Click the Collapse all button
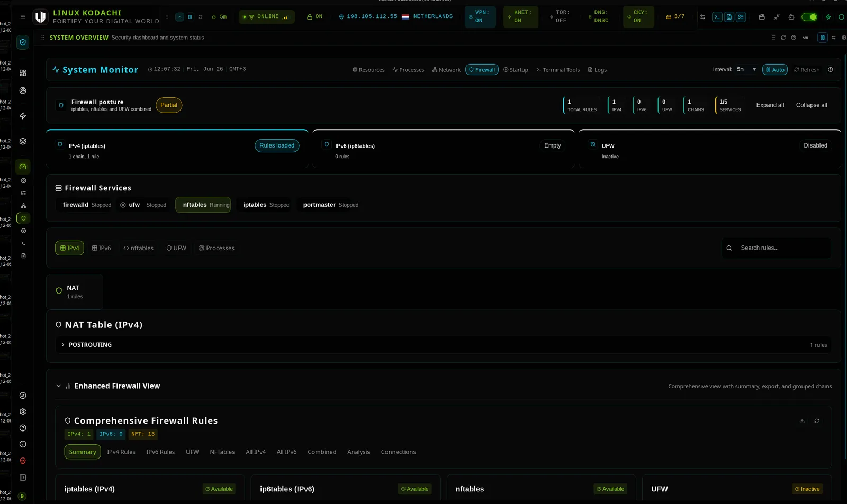Screen dimensions: 847x504 812,105
